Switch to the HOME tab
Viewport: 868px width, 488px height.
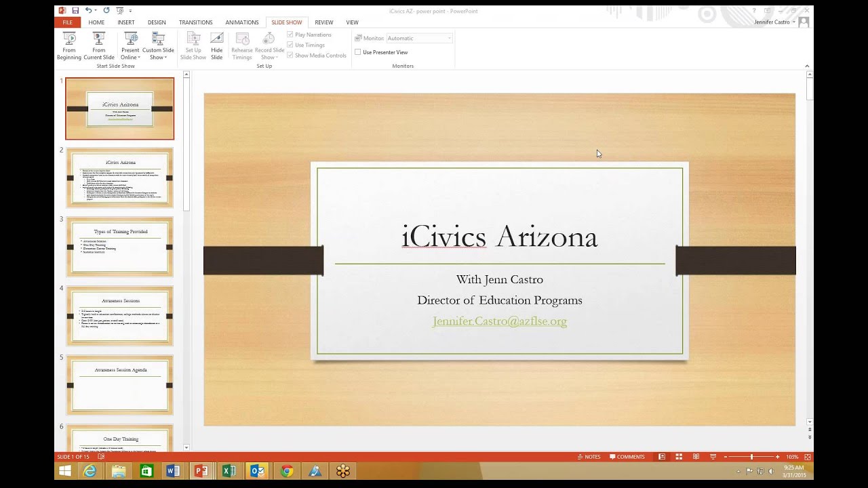(x=96, y=22)
